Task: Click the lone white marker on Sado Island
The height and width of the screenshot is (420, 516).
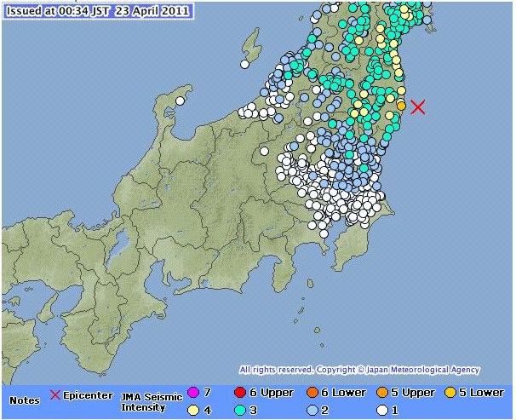Action: 244,63
